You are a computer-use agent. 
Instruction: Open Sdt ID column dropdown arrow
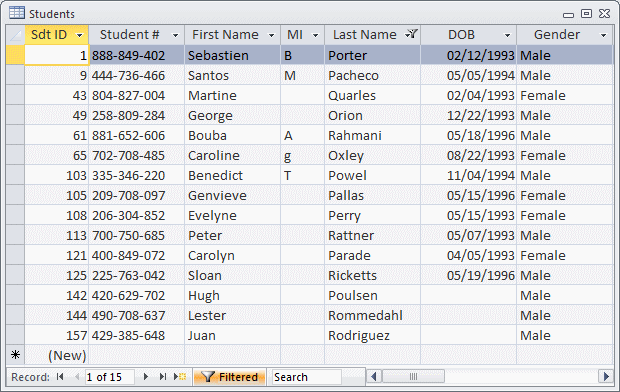[x=79, y=35]
